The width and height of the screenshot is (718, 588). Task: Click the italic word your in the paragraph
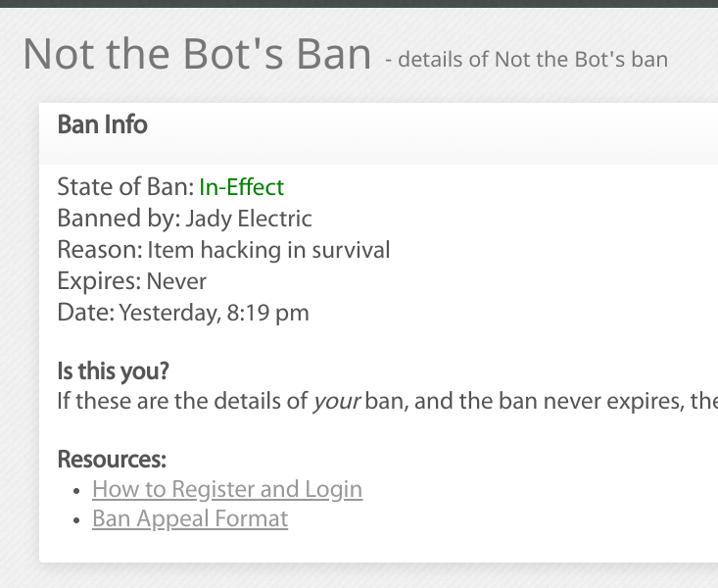coord(337,402)
